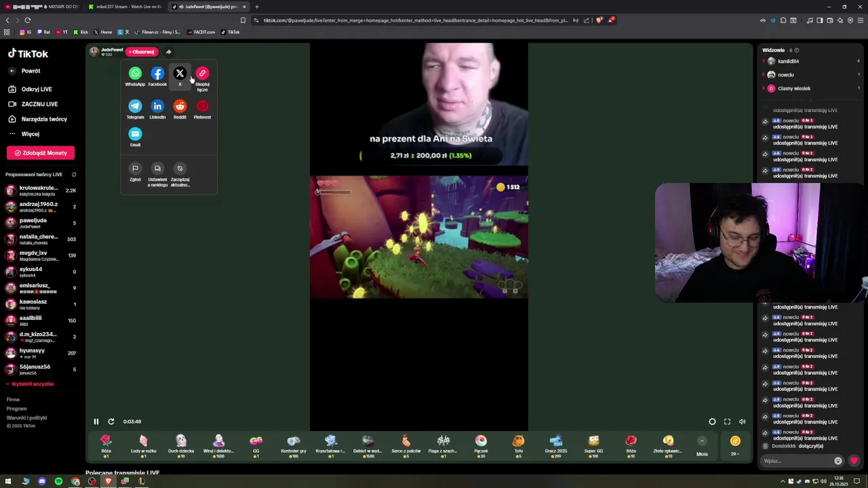
Task: Expand more gifts with More
Action: point(702,447)
